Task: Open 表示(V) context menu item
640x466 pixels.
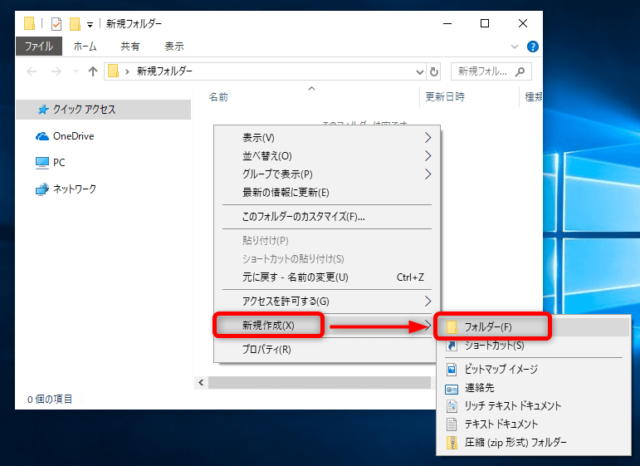Action: click(x=327, y=138)
